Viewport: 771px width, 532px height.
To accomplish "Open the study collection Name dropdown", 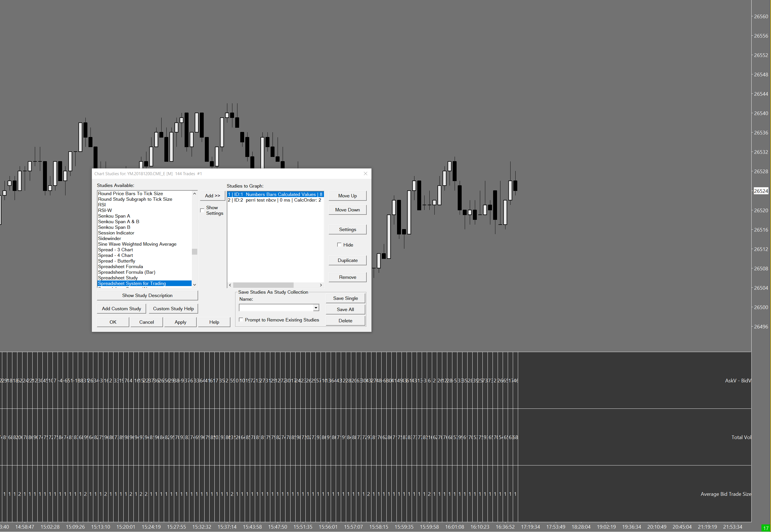I will [x=316, y=307].
